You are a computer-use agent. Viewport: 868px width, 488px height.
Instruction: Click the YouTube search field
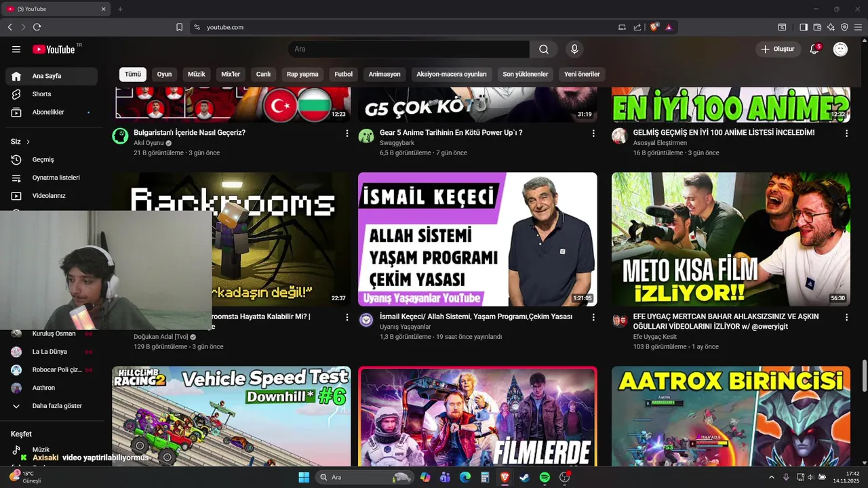409,49
